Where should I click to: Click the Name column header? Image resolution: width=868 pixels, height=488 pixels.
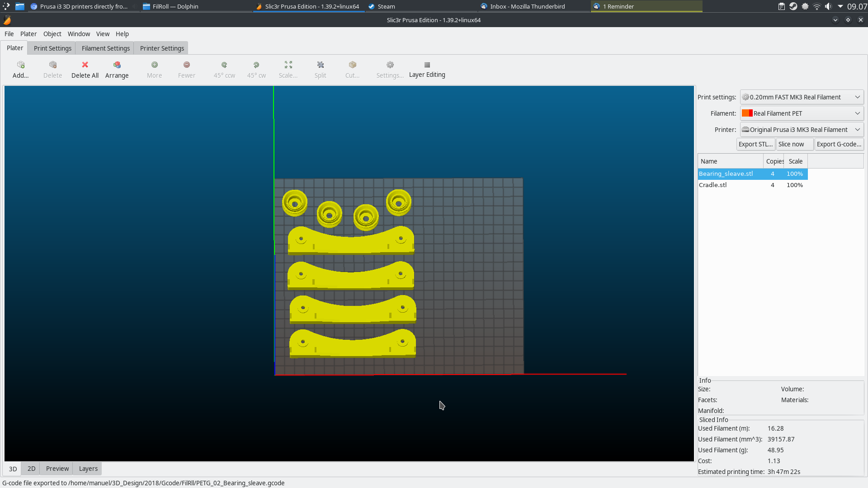pos(731,161)
